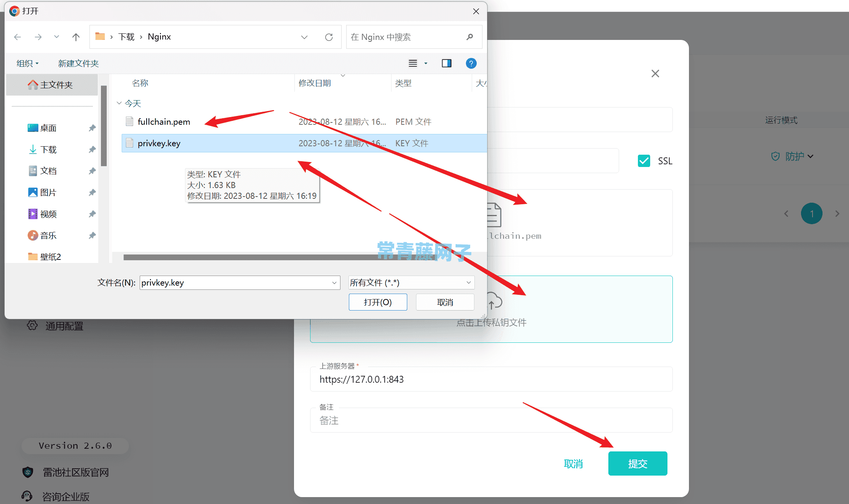The width and height of the screenshot is (849, 504).
Task: Click the up directory arrow icon
Action: coord(76,37)
